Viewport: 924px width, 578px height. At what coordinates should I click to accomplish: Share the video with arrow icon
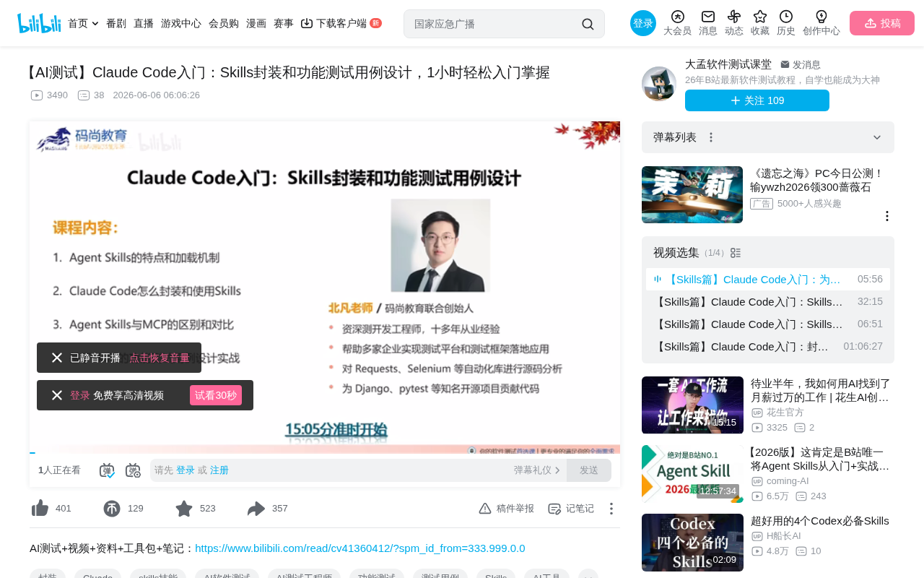click(x=256, y=509)
